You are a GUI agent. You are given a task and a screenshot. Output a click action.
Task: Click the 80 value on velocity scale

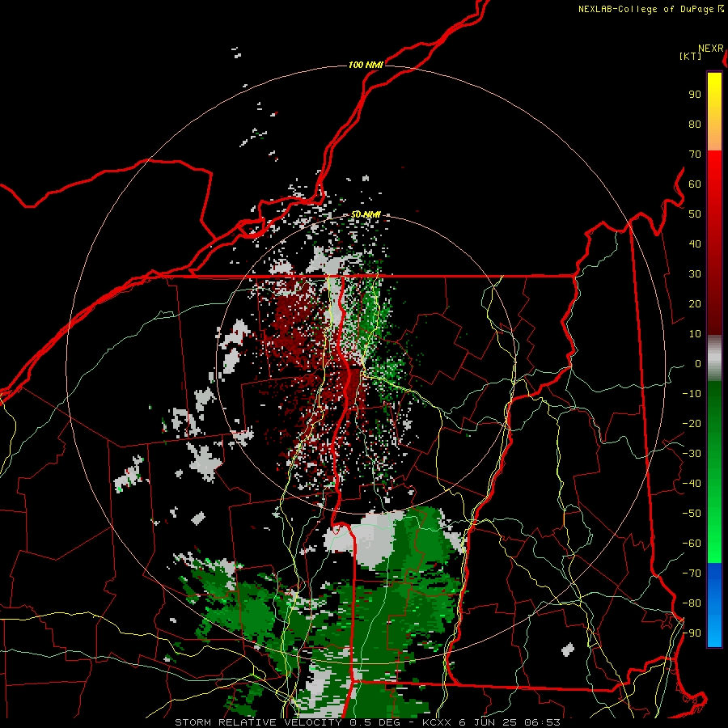pyautogui.click(x=695, y=125)
